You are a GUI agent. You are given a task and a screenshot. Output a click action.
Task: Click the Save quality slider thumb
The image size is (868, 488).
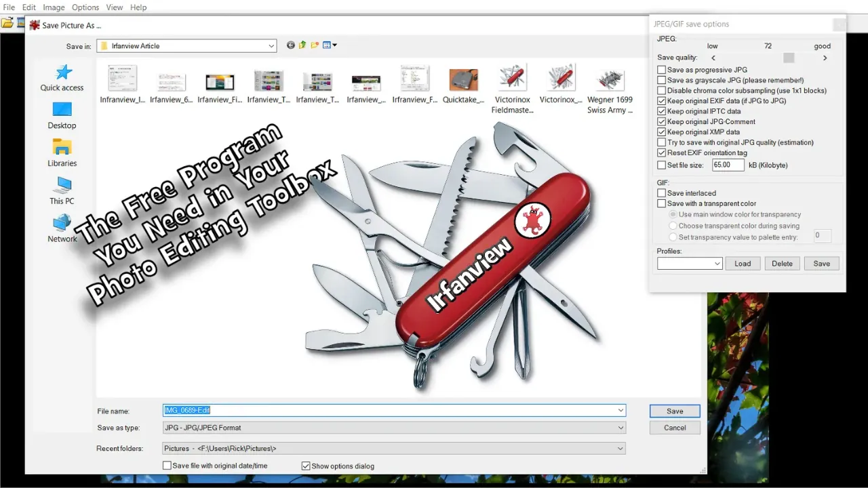(789, 58)
